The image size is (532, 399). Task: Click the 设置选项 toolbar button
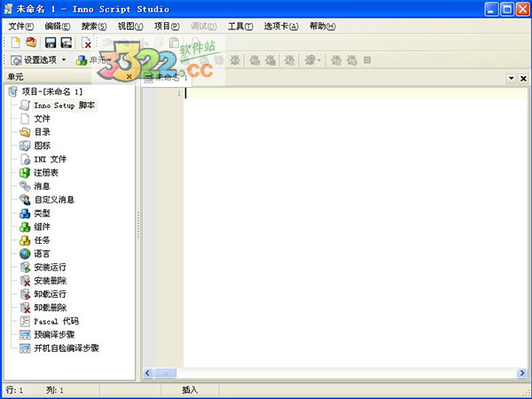click(34, 60)
